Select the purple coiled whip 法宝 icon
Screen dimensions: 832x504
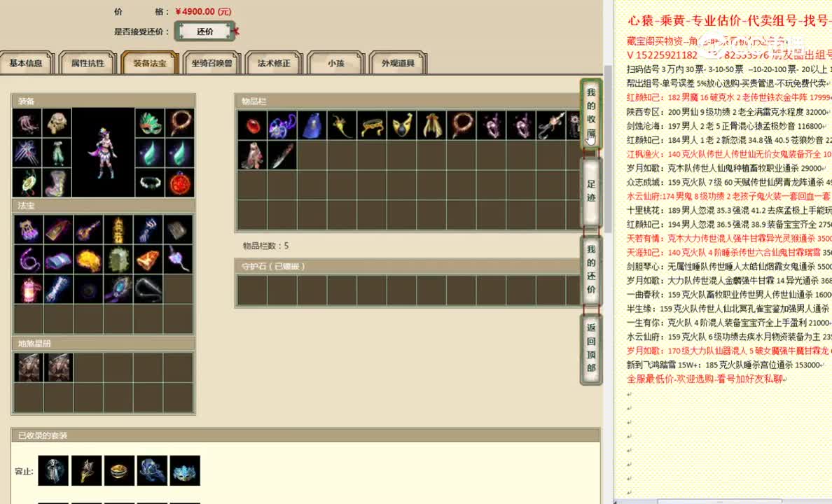pyautogui.click(x=28, y=260)
